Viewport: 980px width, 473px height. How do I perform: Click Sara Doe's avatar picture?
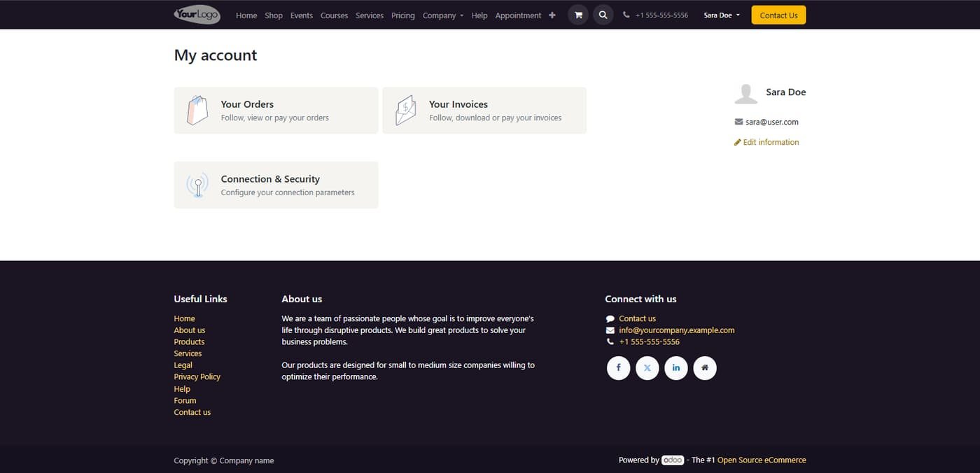pyautogui.click(x=746, y=93)
